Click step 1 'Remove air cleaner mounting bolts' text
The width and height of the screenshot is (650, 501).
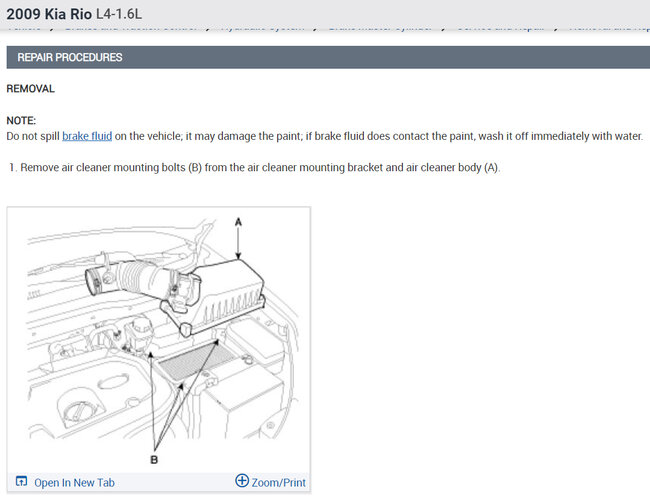point(260,167)
